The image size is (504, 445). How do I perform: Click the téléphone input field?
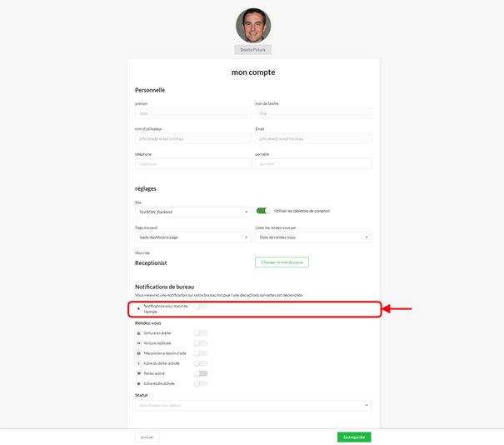[192, 164]
